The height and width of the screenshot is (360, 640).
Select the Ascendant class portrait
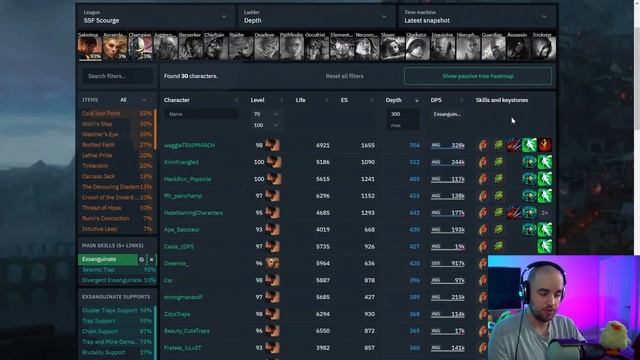115,47
